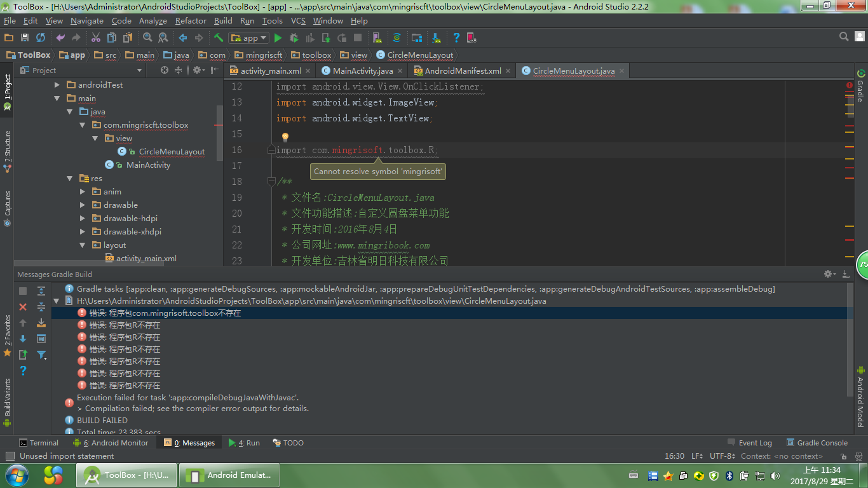Screen dimensions: 868x488
Task: Click Expand All icon in Messages panel
Action: pyautogui.click(x=41, y=291)
